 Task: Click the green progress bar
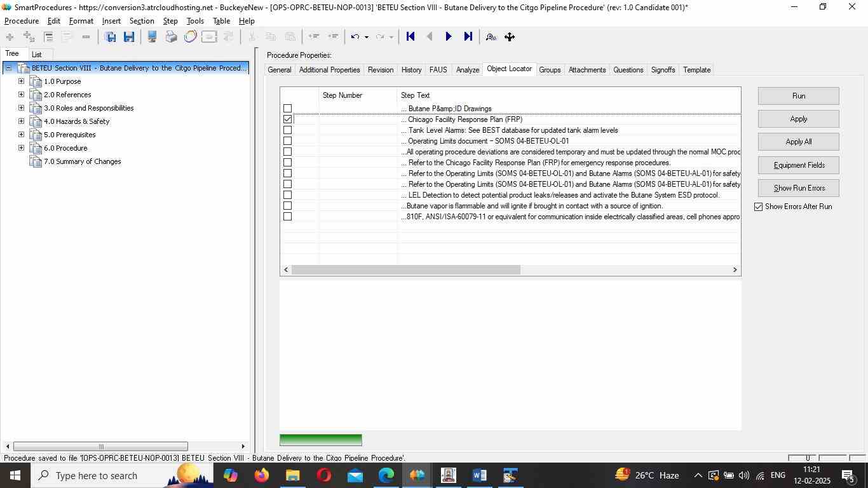tap(321, 440)
